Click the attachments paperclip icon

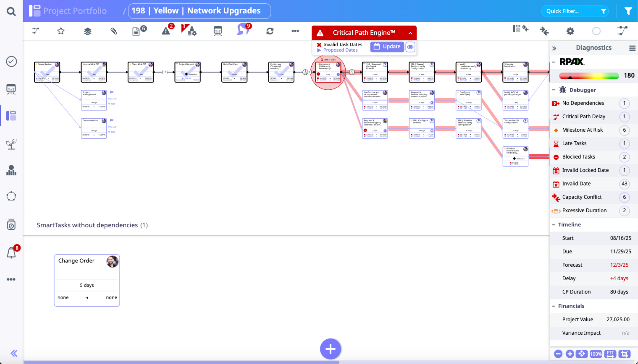(114, 31)
